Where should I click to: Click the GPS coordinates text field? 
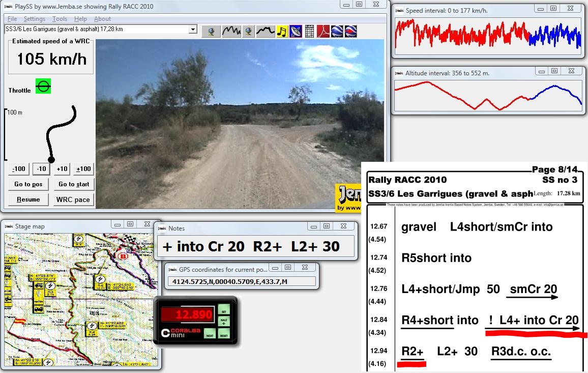click(243, 281)
